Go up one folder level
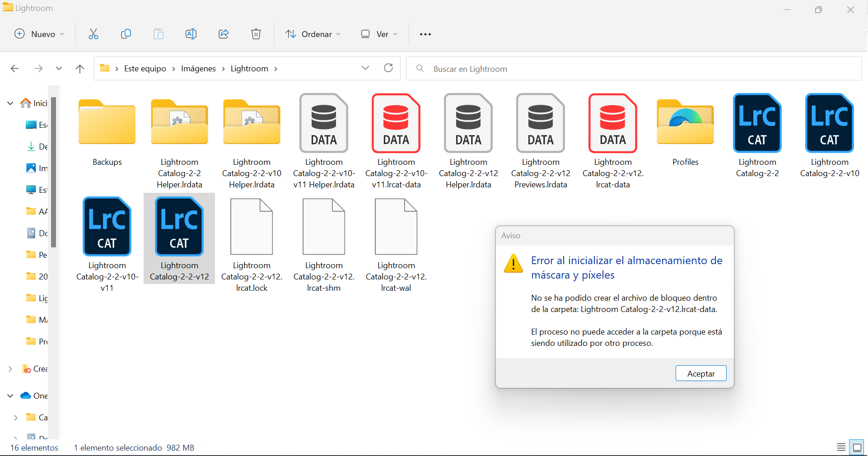868x456 pixels. pos(80,69)
